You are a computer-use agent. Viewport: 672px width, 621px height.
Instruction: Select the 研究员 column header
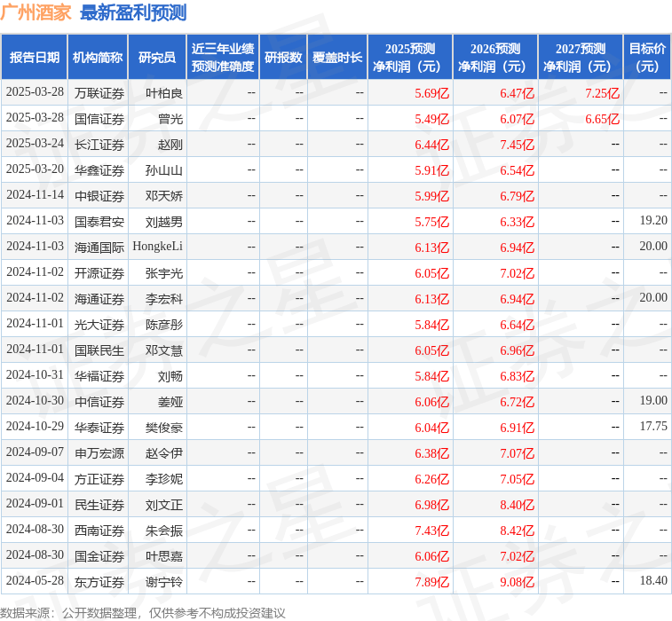(x=157, y=58)
